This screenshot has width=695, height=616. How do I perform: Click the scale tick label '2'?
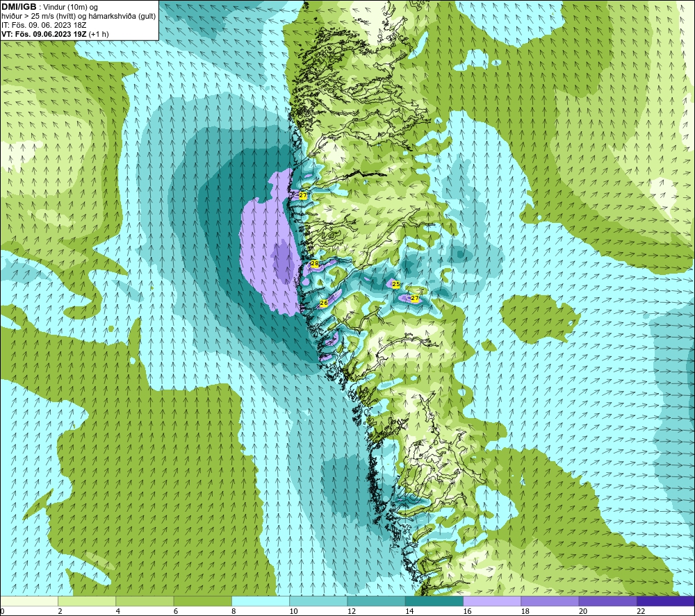pos(60,612)
